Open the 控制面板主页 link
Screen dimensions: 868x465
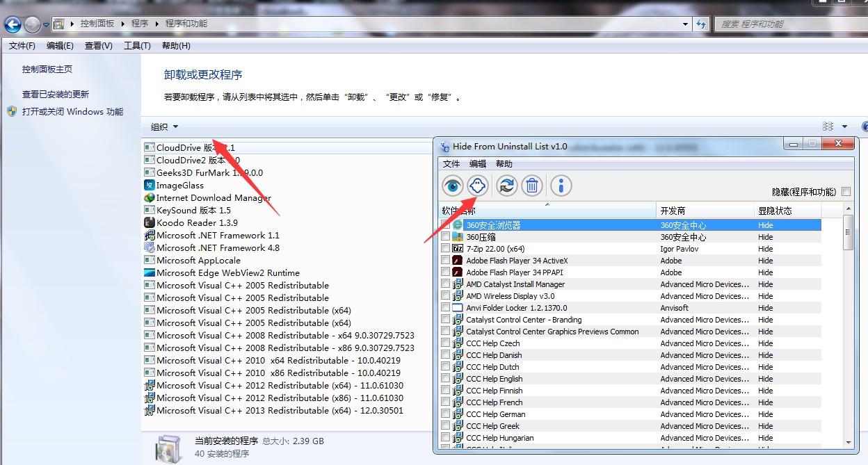pos(47,70)
